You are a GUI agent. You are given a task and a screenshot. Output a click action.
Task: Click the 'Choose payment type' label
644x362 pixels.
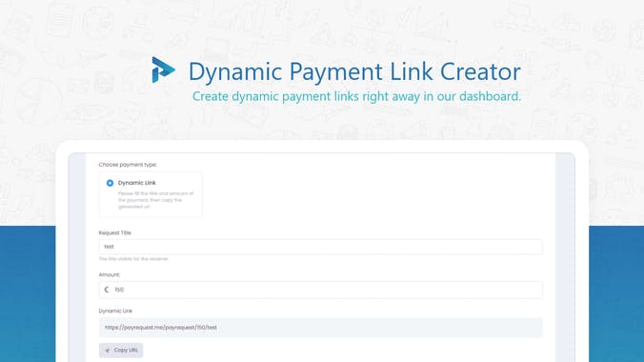pos(128,165)
